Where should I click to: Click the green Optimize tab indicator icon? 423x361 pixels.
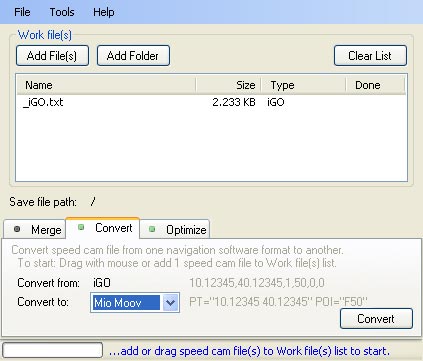152,229
